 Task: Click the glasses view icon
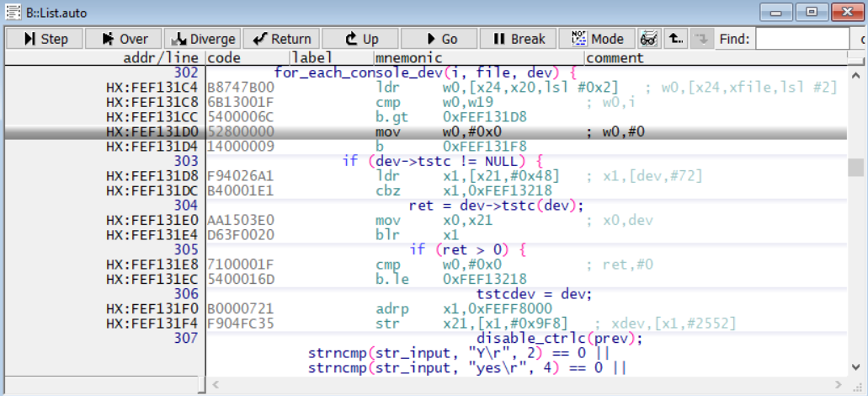point(649,39)
